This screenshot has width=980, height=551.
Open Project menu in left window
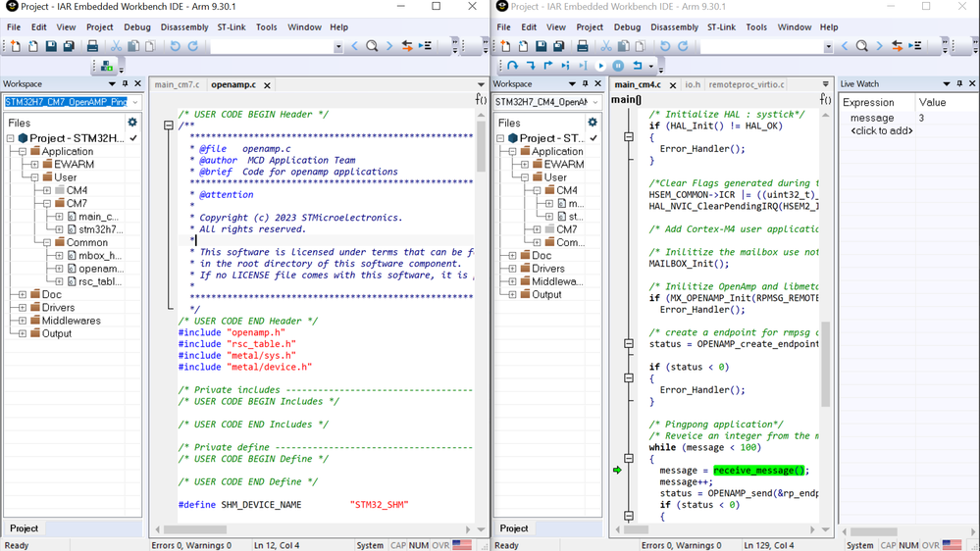[100, 26]
